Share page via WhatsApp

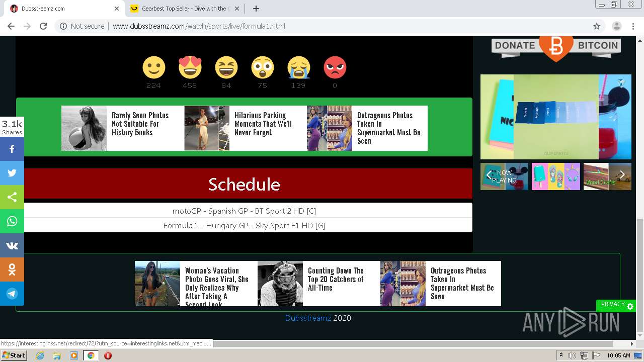[12, 221]
